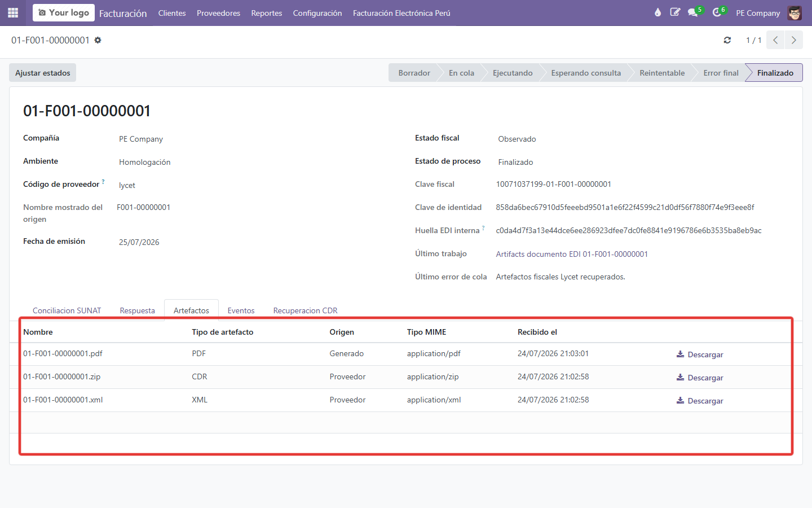Screen dimensions: 812x508
Task: Click the droplet debug icon in navbar
Action: 657,12
